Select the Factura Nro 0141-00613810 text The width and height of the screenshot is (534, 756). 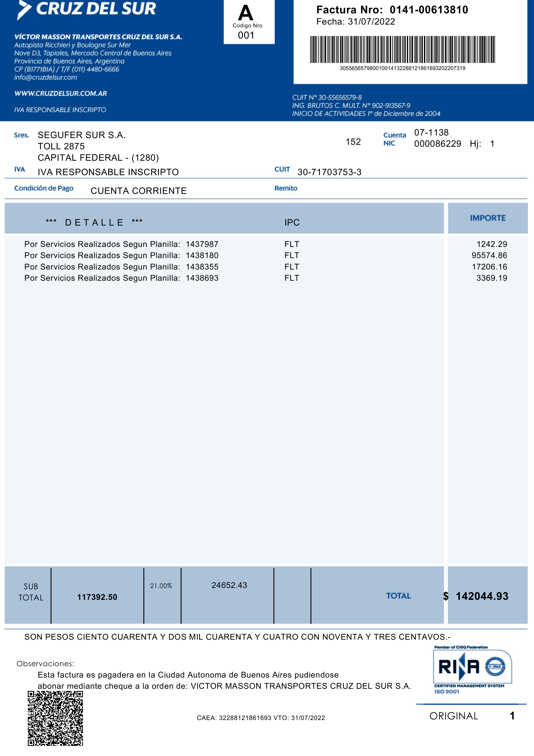coord(392,10)
